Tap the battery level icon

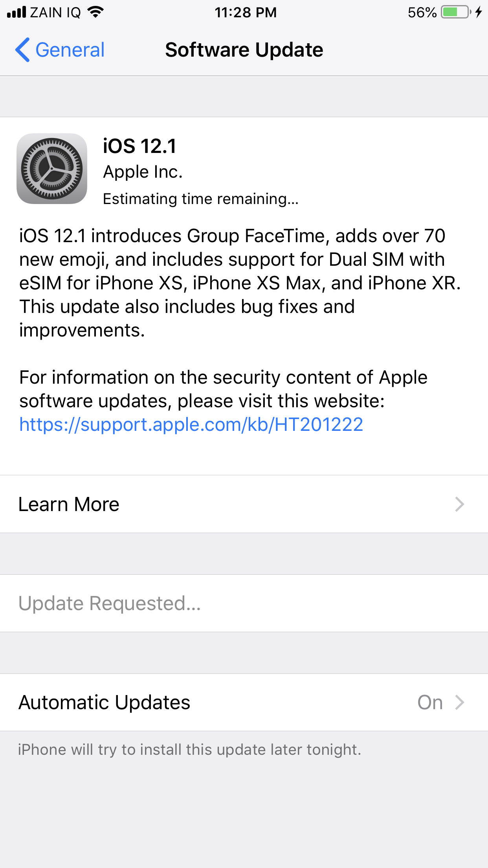point(456,12)
